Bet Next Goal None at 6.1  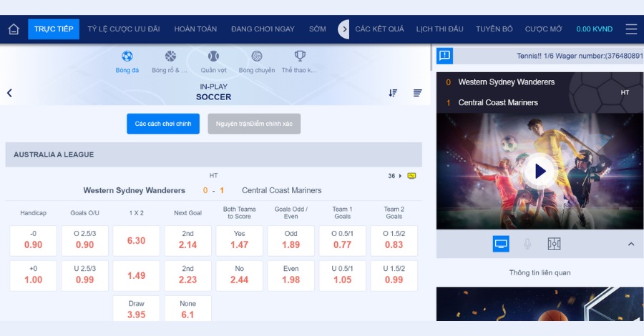(187, 309)
